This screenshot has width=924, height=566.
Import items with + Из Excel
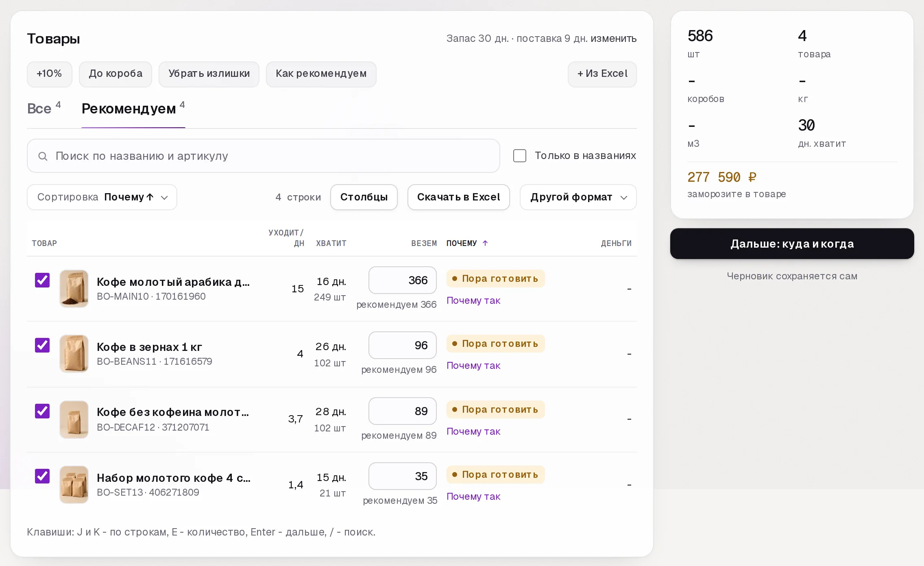tap(602, 74)
